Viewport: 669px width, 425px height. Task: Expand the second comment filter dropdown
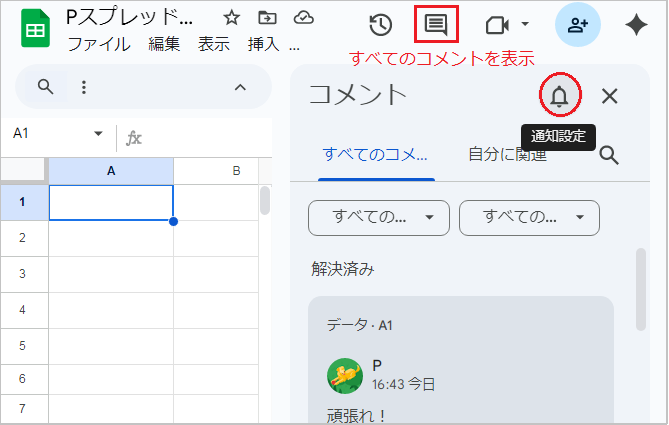point(528,216)
